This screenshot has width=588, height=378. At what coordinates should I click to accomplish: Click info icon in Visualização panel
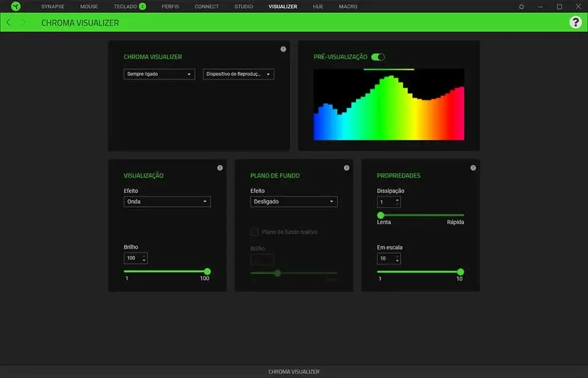[x=220, y=168]
